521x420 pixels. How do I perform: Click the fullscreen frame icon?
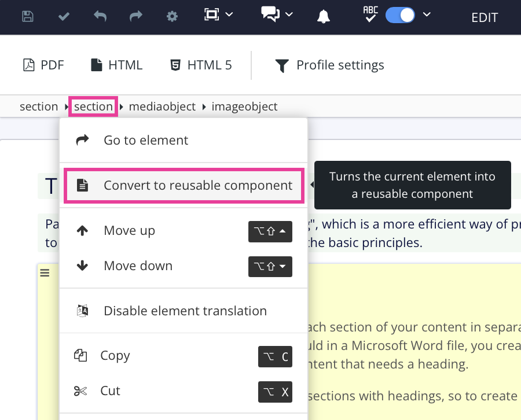click(x=211, y=14)
